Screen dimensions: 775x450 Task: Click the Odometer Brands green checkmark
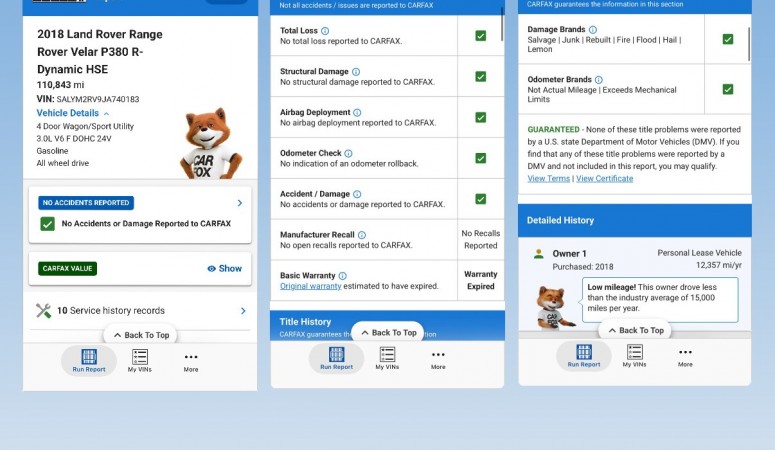pyautogui.click(x=727, y=89)
